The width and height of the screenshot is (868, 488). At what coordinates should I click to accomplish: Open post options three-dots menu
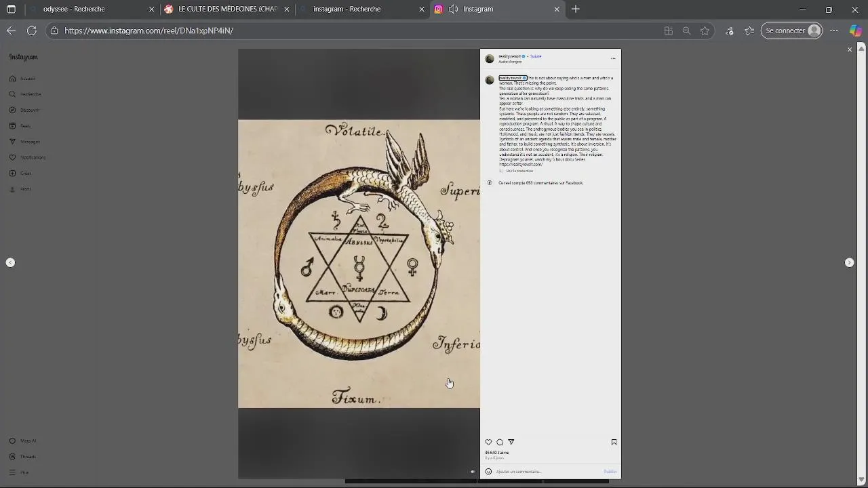pos(613,58)
